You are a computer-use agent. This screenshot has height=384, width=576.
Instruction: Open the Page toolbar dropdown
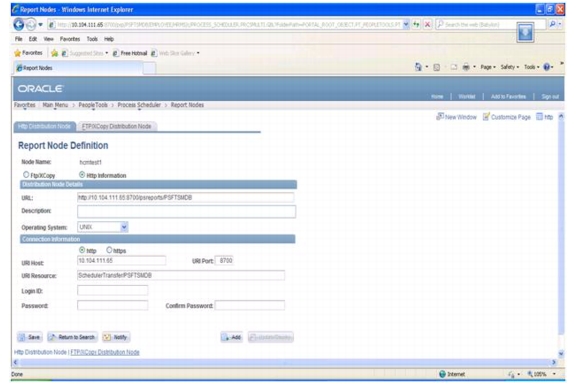488,67
